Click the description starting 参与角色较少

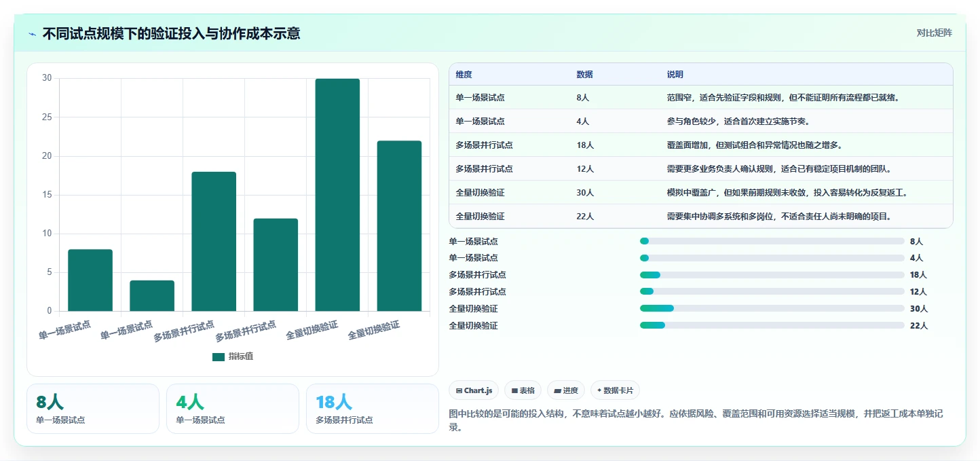coord(738,122)
